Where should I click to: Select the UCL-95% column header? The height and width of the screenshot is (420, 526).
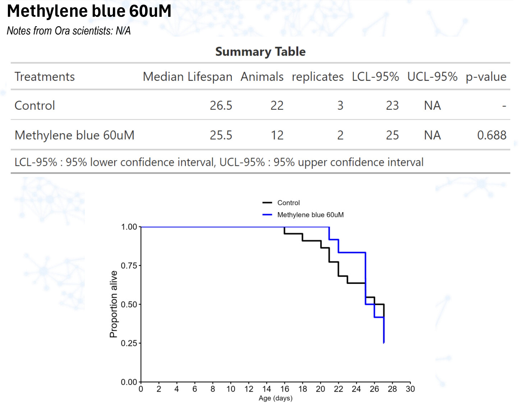(432, 77)
